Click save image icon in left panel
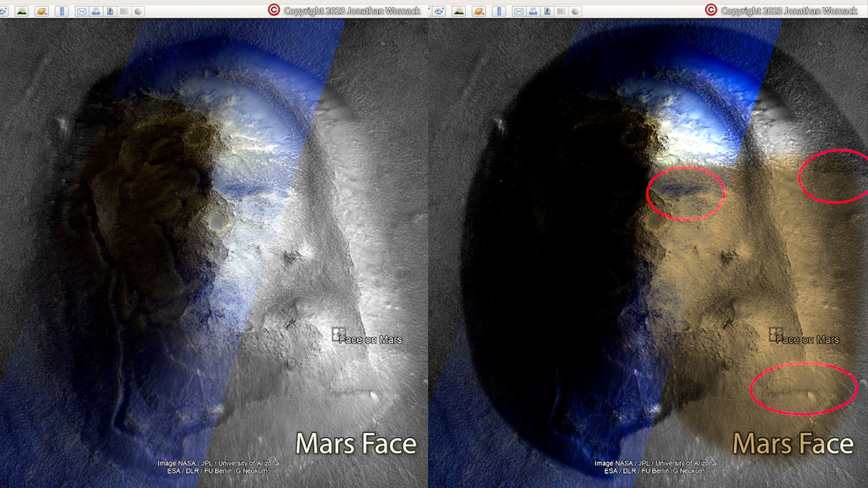Image resolution: width=868 pixels, height=488 pixels. coord(110,11)
